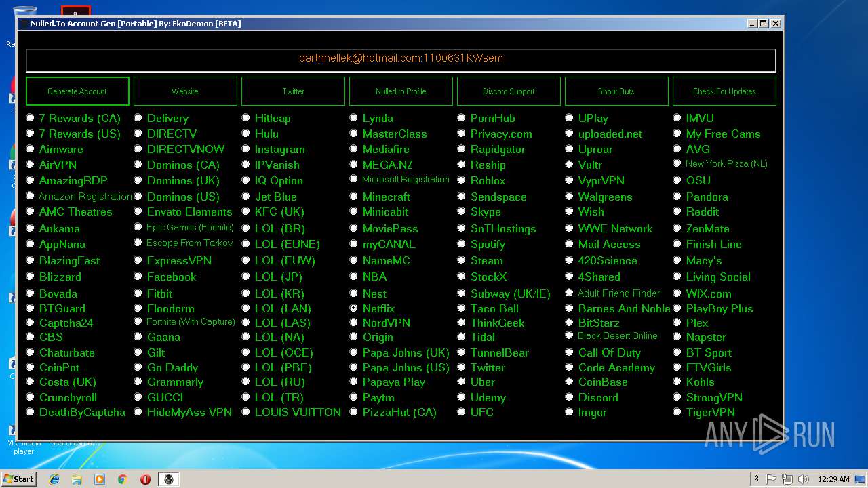Click the Check For Updates button
The height and width of the screenshot is (488, 868).
(x=724, y=91)
